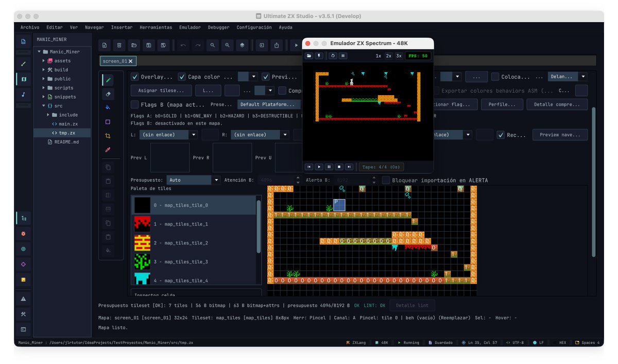Click the emulator reset icon
Image resolution: width=618 pixels, height=364 pixels.
pos(333,56)
